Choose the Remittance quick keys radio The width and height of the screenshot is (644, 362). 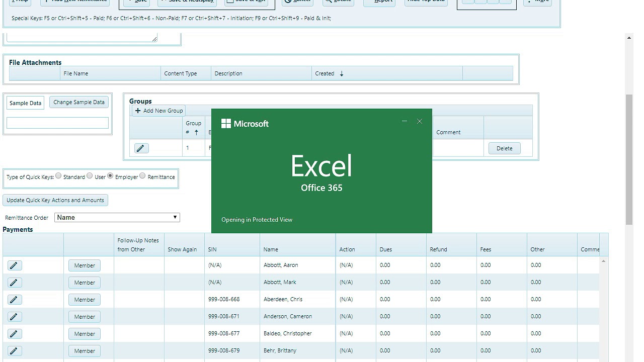(142, 176)
